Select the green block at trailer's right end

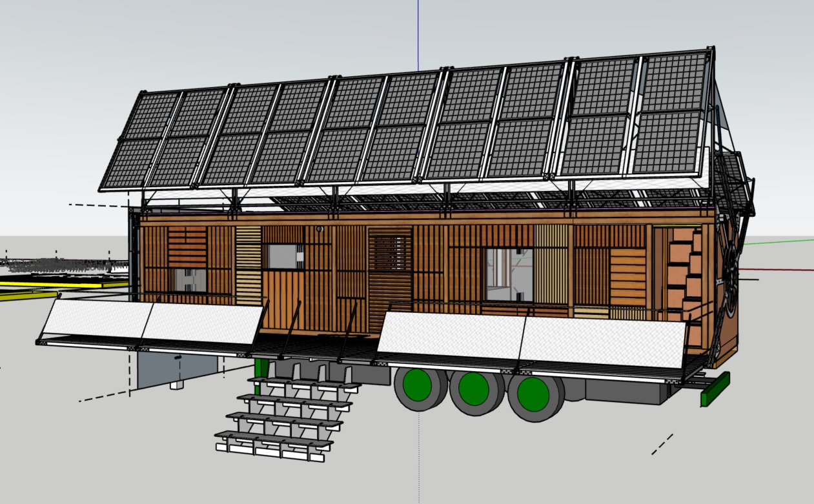[715, 388]
